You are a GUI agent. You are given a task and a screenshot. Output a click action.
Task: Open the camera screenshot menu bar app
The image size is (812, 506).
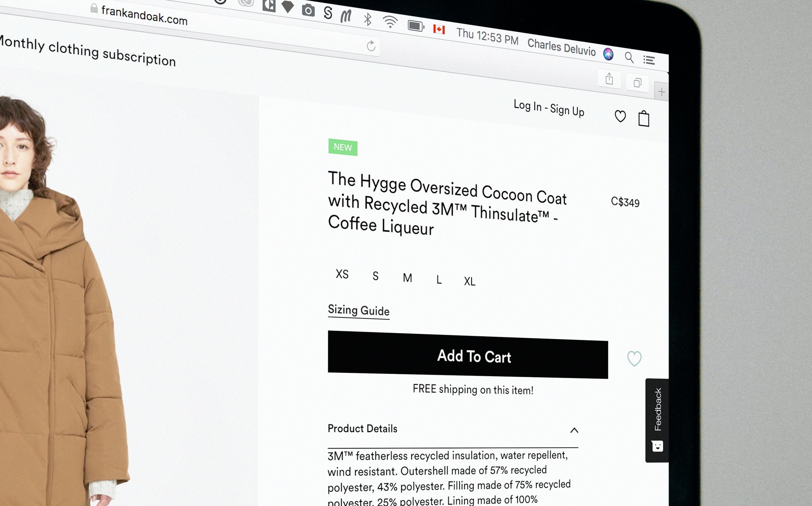point(308,11)
